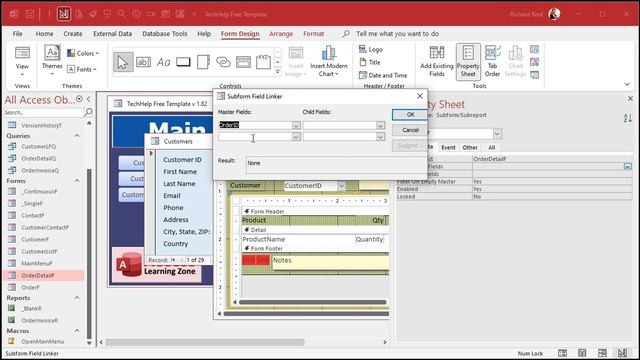Switch to the Format tab
The width and height of the screenshot is (640, 360).
point(313,34)
